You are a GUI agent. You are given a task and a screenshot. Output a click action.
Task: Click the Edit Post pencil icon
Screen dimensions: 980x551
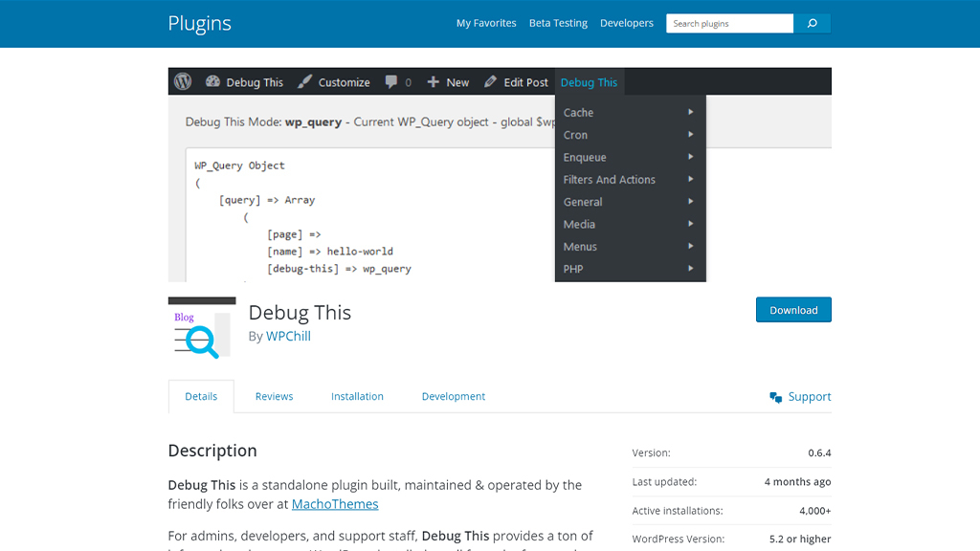[491, 82]
